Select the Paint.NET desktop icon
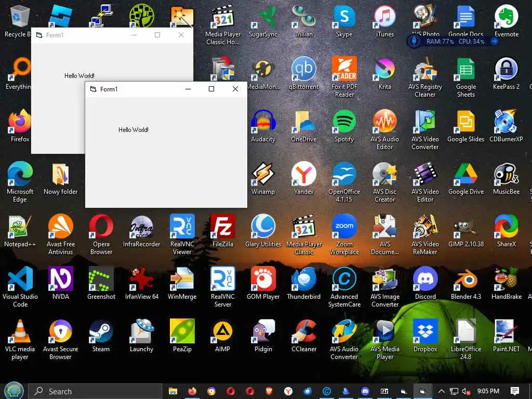Viewport: 532px width, 399px height. pyautogui.click(x=506, y=336)
